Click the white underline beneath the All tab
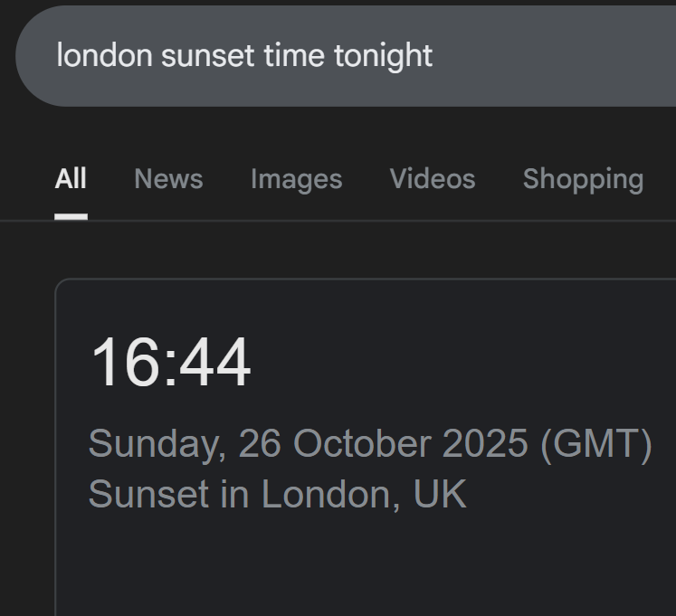676x616 pixels. pyautogui.click(x=71, y=216)
